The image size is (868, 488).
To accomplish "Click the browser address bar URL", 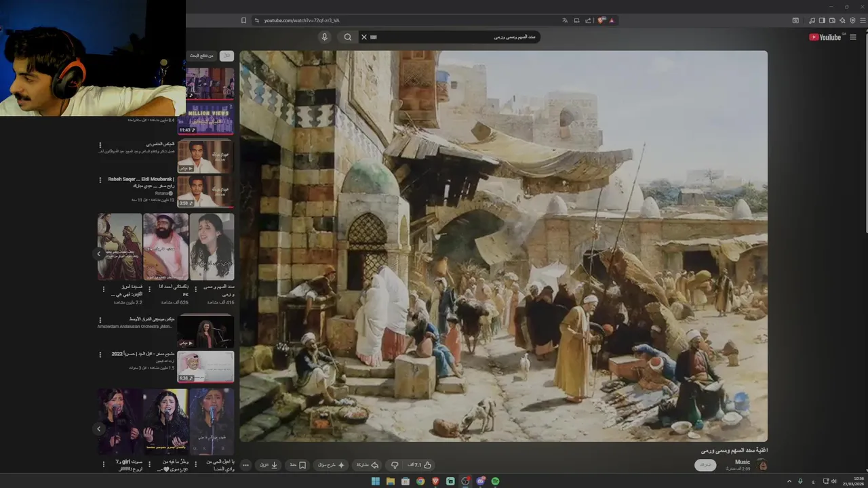I will (x=302, y=20).
